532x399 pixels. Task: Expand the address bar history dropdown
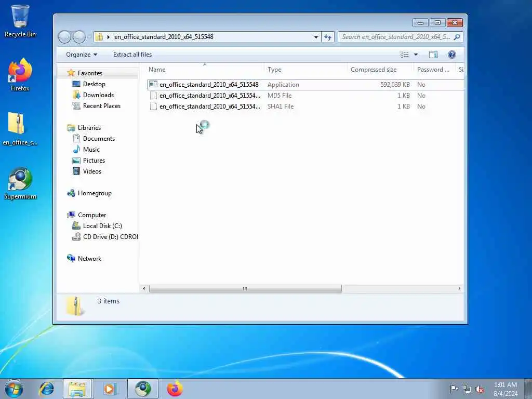316,37
